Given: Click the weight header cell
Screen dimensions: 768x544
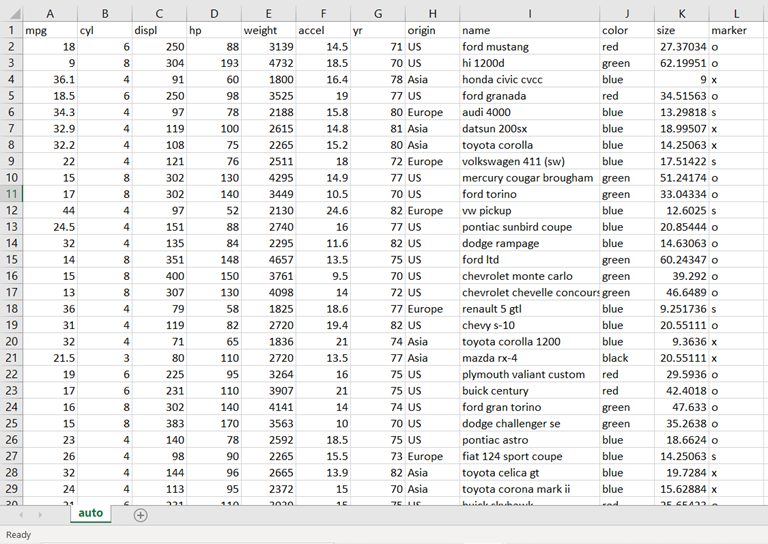Looking at the screenshot, I should coord(268,30).
